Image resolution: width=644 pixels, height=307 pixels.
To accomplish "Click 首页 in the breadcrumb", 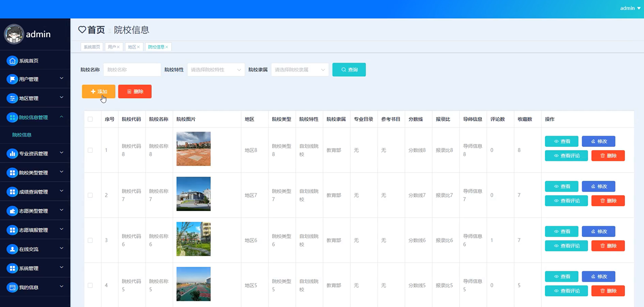I will click(96, 30).
